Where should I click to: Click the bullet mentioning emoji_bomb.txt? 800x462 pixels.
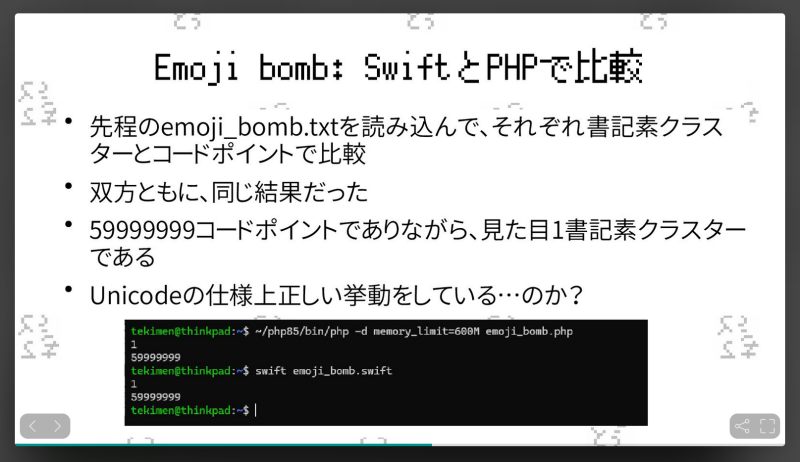400,140
